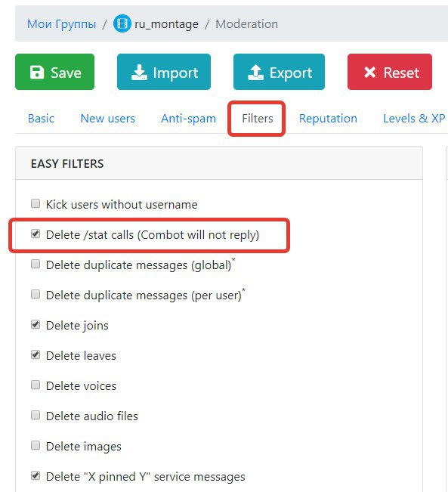Tick the Delete images checkbox
Screen dimensions: 448x492
[36, 445]
